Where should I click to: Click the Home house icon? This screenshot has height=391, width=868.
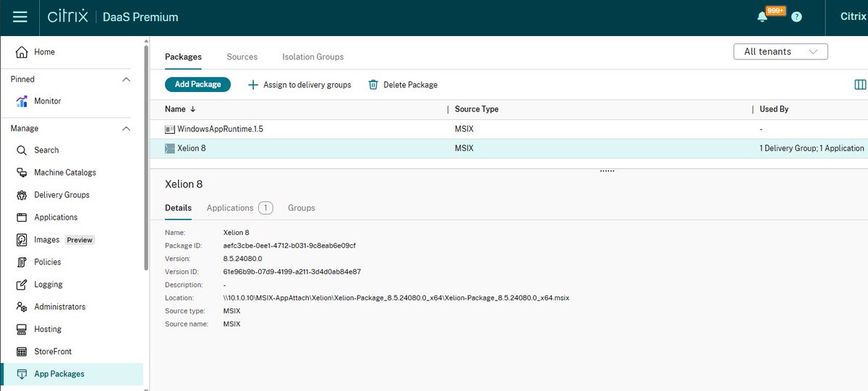point(21,52)
